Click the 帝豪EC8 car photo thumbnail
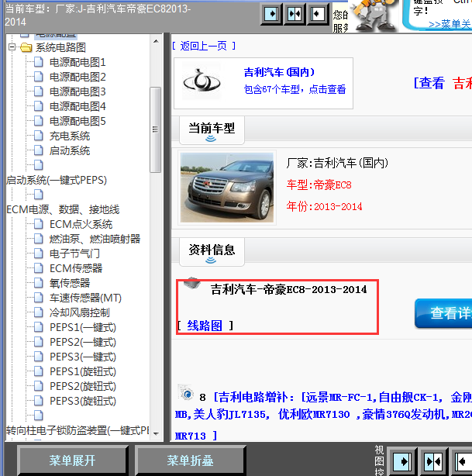This screenshot has height=476, width=472. (227, 188)
